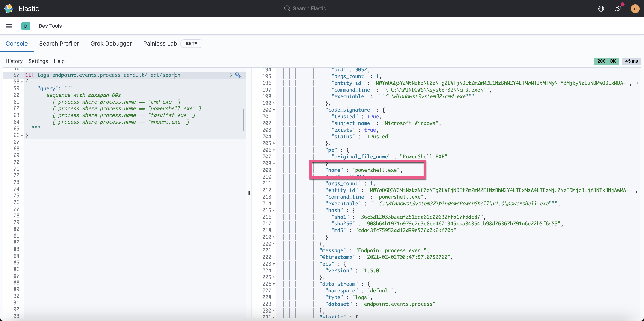Collapse the ecs block at line 223
This screenshot has width=644, height=321.
[274, 264]
